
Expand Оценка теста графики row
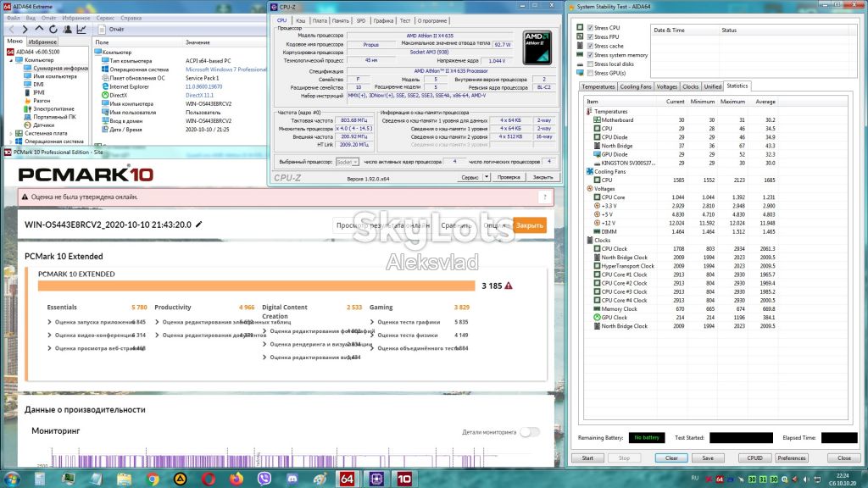coord(372,322)
